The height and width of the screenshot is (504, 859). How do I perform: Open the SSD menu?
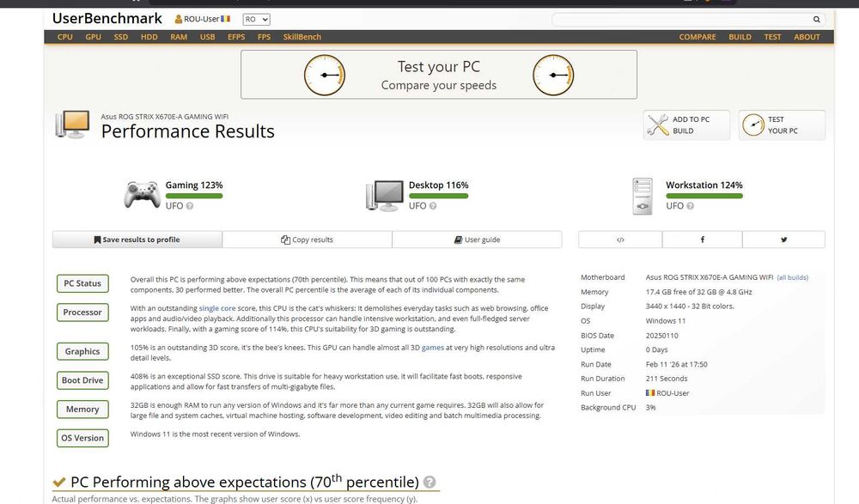(x=120, y=37)
